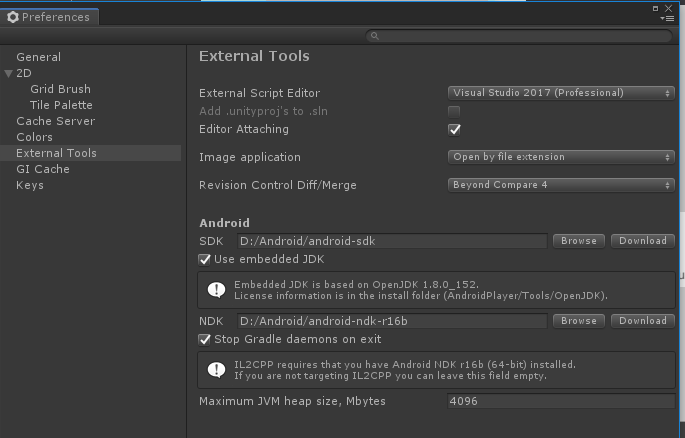Viewport: 685px width, 438px height.
Task: Click the IL2CPP NDK info warning icon
Action: click(x=216, y=369)
